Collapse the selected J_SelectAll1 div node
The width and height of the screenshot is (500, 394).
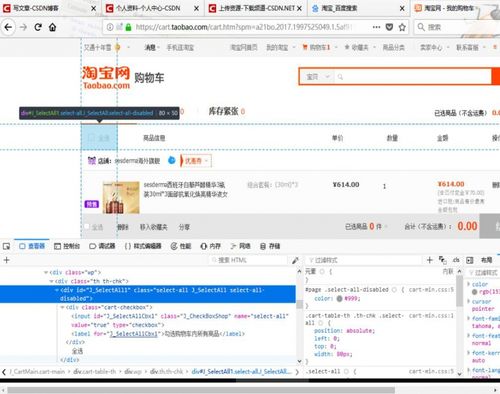point(57,290)
